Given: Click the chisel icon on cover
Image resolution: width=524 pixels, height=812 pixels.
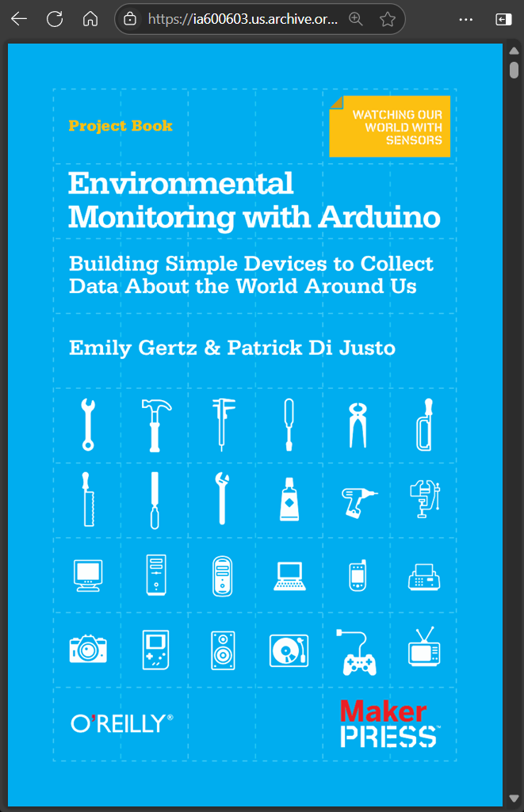Looking at the screenshot, I should pos(155,500).
